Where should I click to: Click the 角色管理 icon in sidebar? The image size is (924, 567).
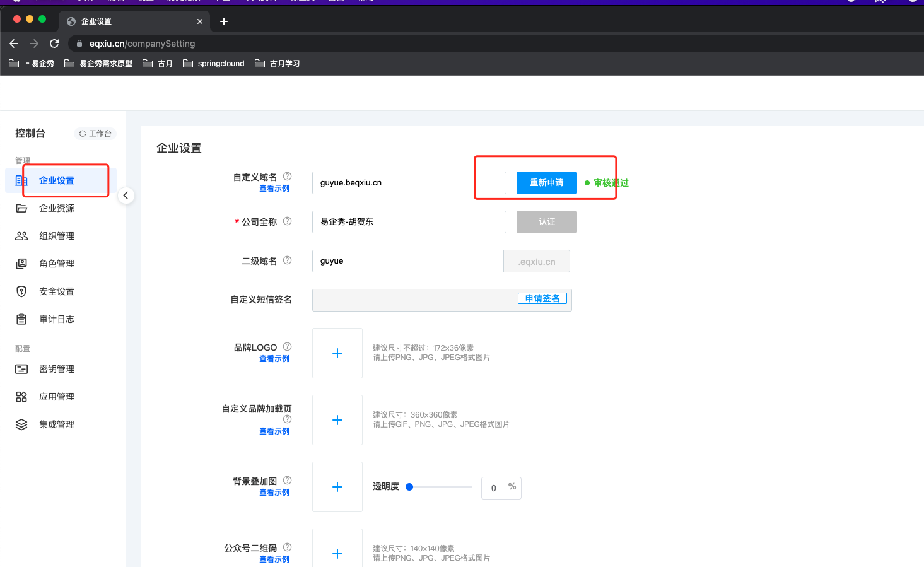(21, 264)
